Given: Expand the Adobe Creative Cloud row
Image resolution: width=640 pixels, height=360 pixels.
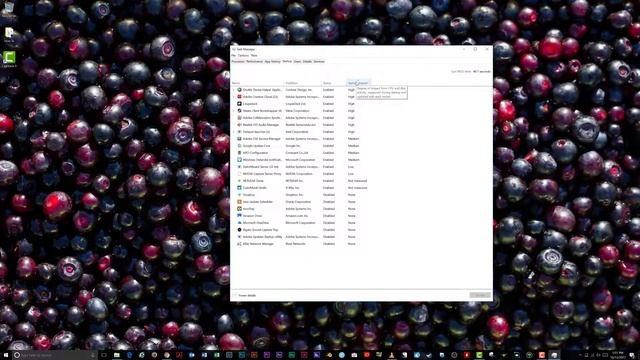Looking at the screenshot, I should (x=234, y=97).
